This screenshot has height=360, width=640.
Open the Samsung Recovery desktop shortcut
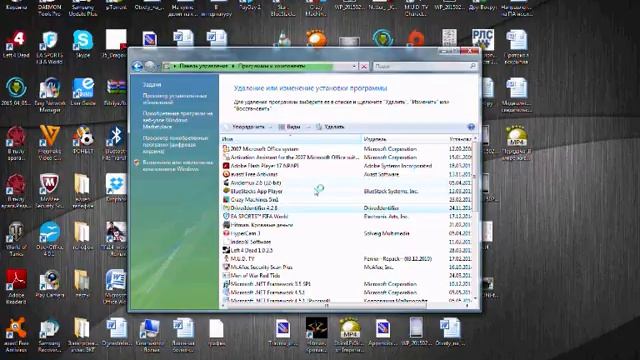pos(49,335)
